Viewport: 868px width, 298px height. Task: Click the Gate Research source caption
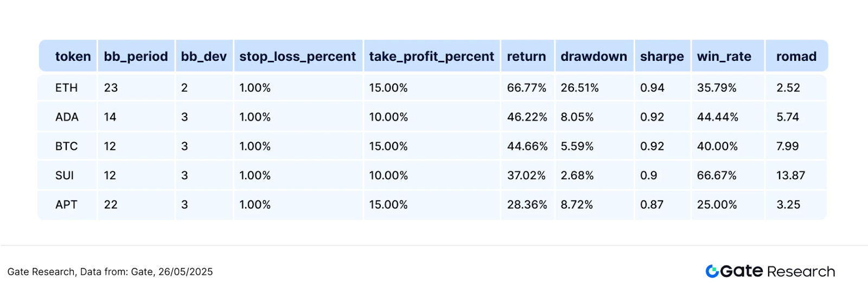point(110,271)
